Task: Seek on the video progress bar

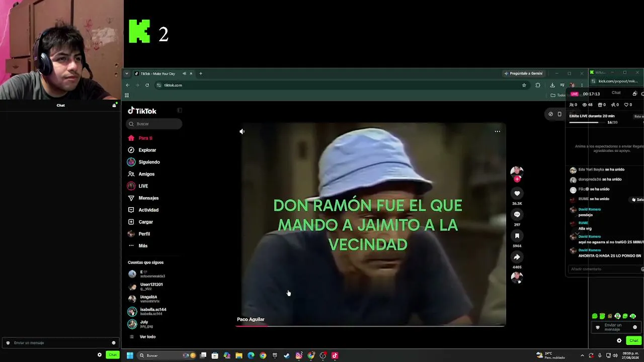Action: click(371, 326)
